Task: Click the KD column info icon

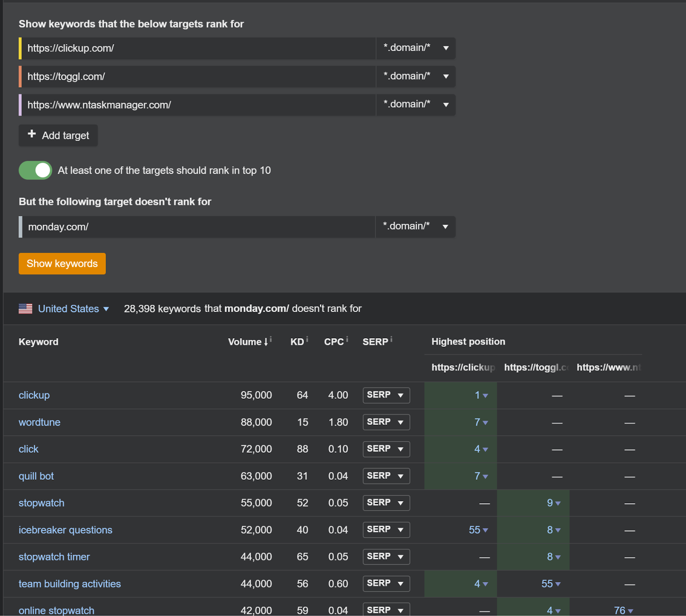Action: 307,339
